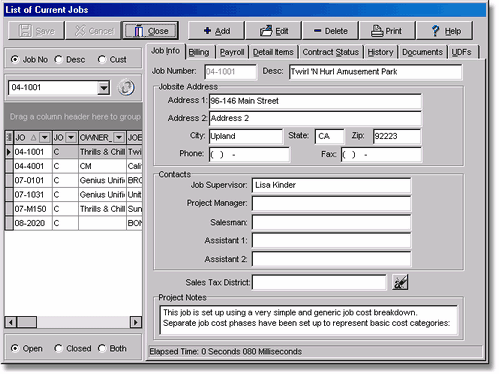Click the Sales Tax District field
Screen dimensions: 499x374
319,282
